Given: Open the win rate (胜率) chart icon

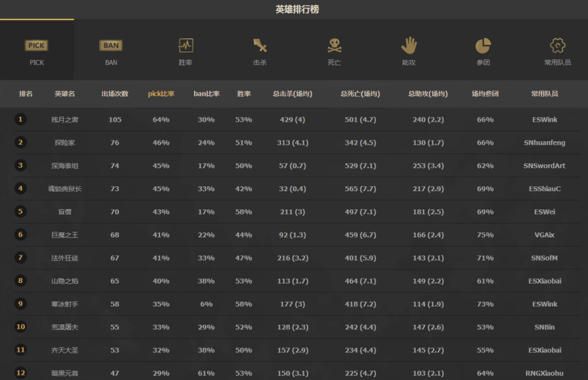Looking at the screenshot, I should click(186, 45).
